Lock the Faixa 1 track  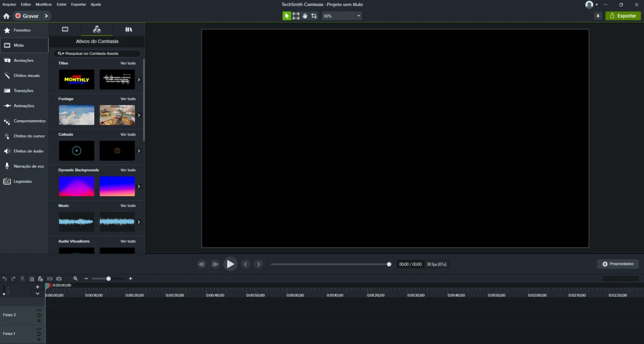point(39,339)
